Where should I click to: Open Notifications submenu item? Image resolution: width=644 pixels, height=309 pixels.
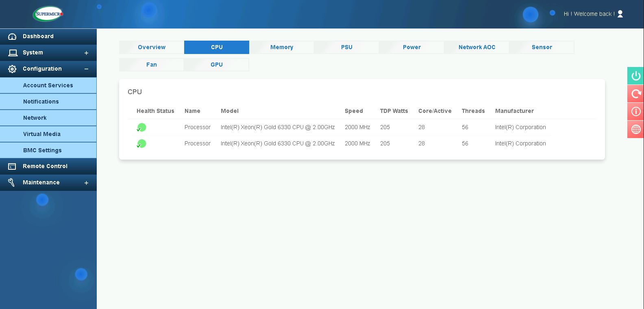(x=48, y=102)
